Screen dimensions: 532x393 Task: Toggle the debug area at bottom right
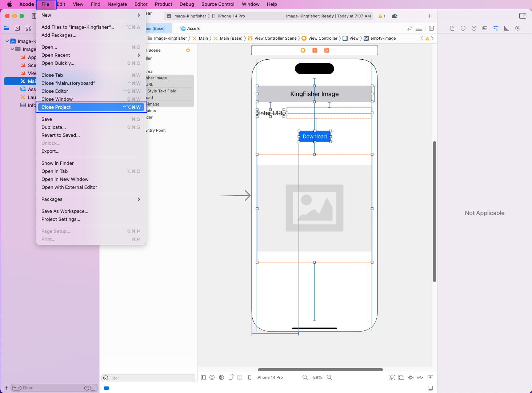point(430,388)
